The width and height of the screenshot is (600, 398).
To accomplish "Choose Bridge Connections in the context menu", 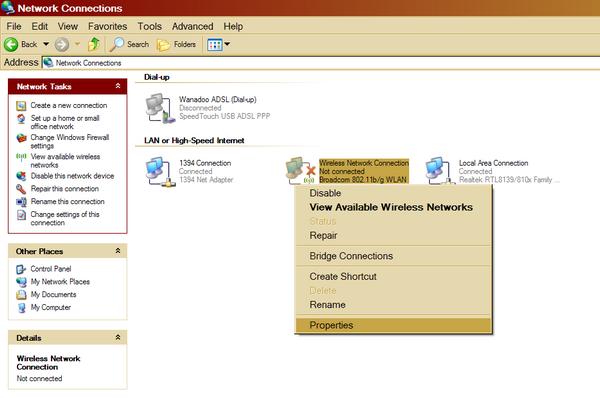I will coord(393,256).
